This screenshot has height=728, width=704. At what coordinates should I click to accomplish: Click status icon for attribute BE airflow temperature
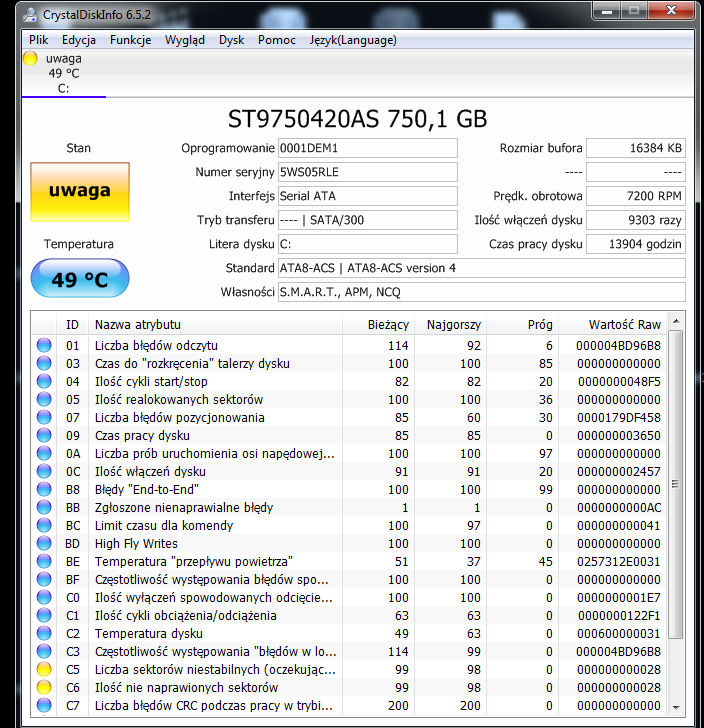click(x=44, y=561)
